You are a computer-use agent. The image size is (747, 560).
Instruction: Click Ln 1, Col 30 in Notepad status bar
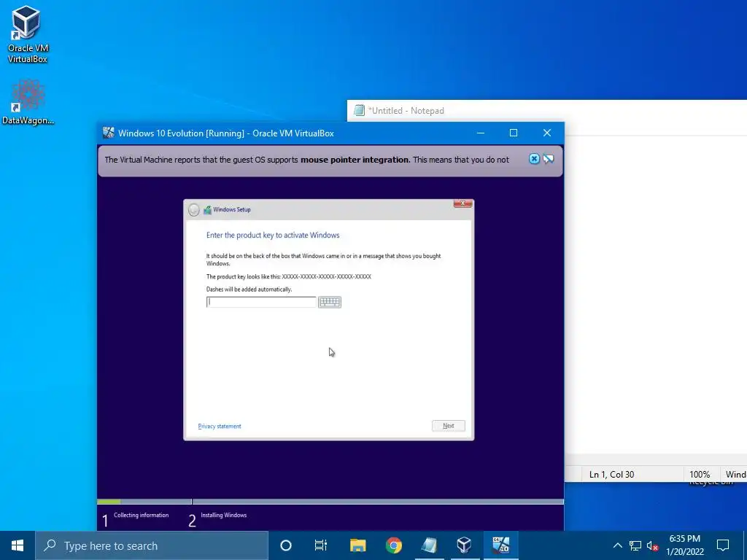[x=612, y=474]
